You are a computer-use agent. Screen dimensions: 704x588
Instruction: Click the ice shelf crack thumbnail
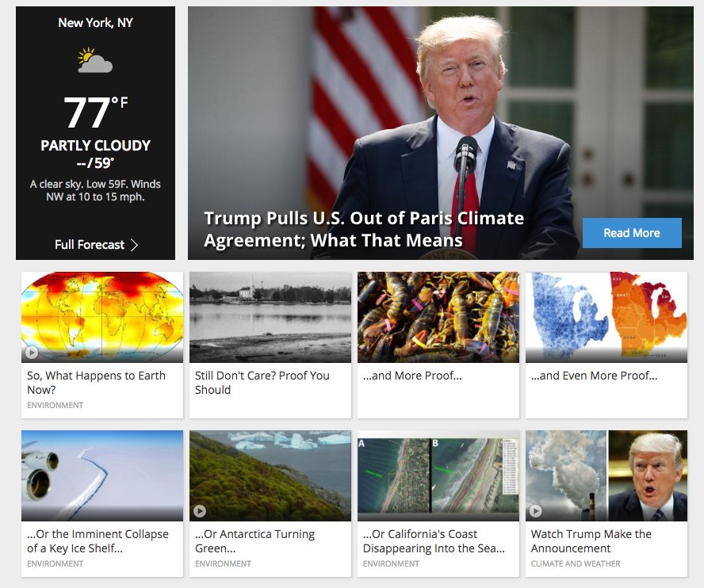[102, 475]
